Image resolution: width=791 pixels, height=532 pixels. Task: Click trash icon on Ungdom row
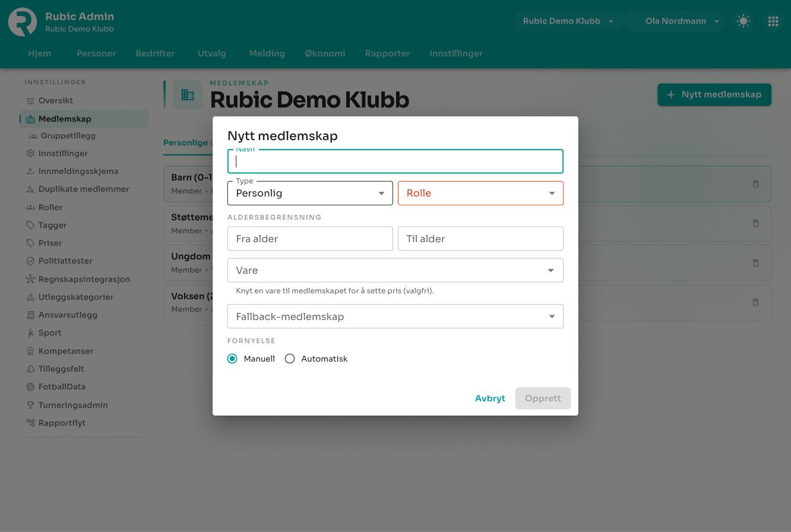pos(755,262)
